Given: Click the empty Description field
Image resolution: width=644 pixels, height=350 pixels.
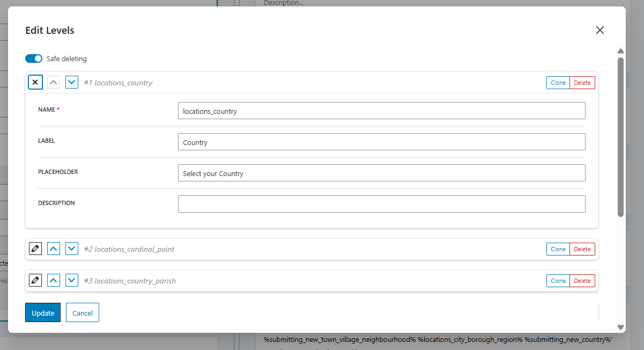Looking at the screenshot, I should click(x=381, y=204).
